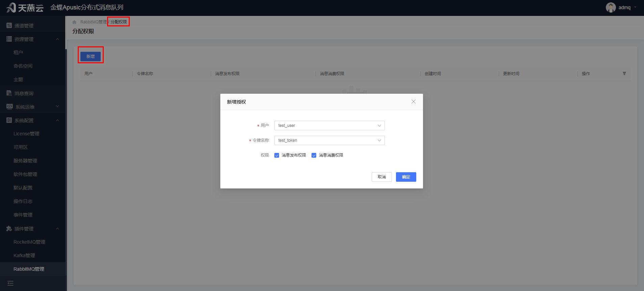Uncheck the 消息消费权限 checkbox
Image resolution: width=644 pixels, height=291 pixels.
314,155
